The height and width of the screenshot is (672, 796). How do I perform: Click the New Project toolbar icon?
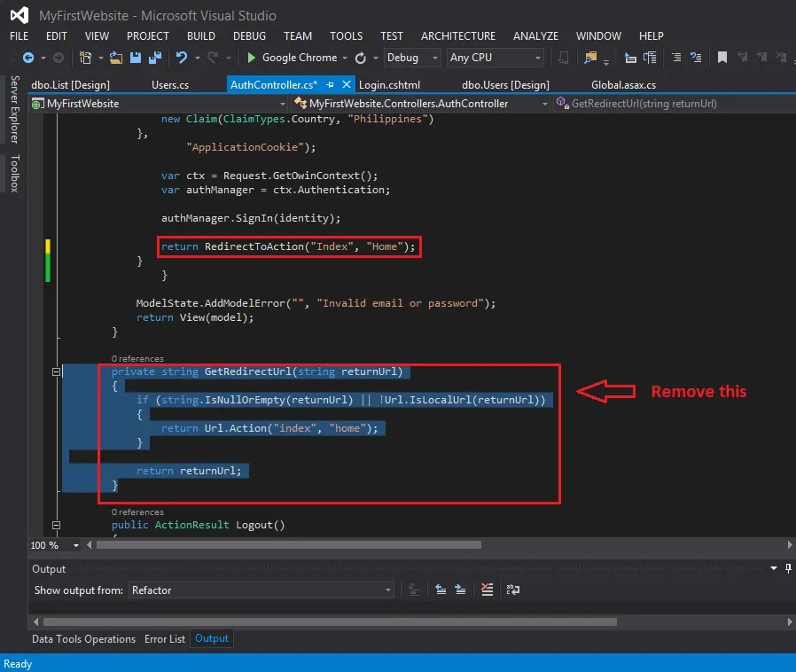pyautogui.click(x=85, y=58)
